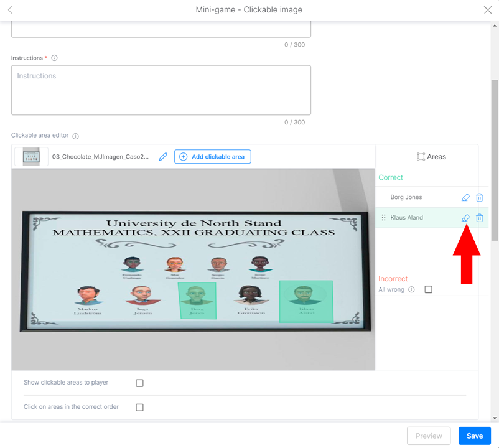Viewport: 499px width, 448px height.
Task: Click the scrollbar up arrow
Action: tap(495, 26)
